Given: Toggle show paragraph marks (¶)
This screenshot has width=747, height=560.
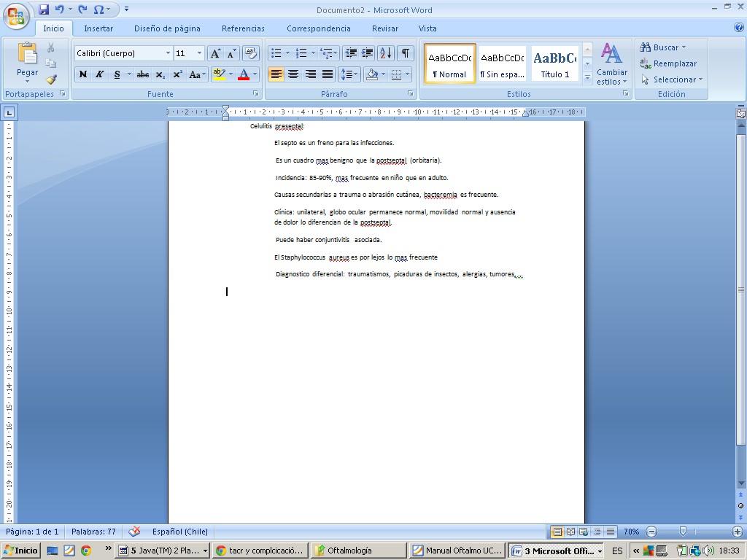Looking at the screenshot, I should [405, 53].
